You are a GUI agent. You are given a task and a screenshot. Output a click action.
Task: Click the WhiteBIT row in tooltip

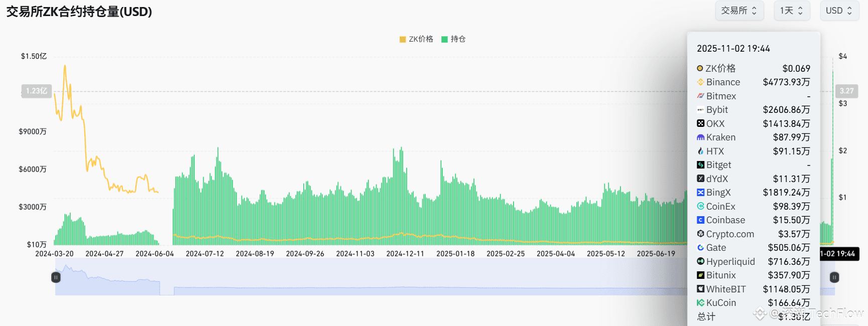click(x=753, y=289)
